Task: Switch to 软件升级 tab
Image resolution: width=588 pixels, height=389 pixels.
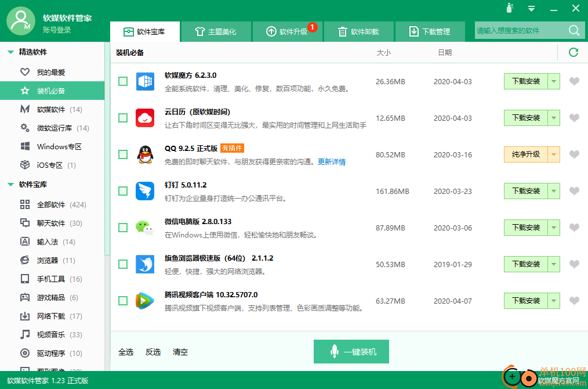Action: (288, 31)
